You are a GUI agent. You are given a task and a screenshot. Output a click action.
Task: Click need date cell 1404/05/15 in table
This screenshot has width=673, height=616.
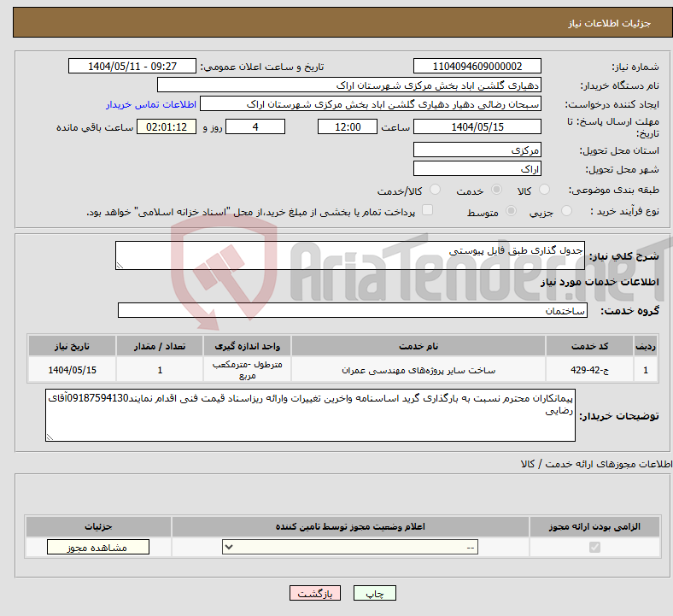72,370
